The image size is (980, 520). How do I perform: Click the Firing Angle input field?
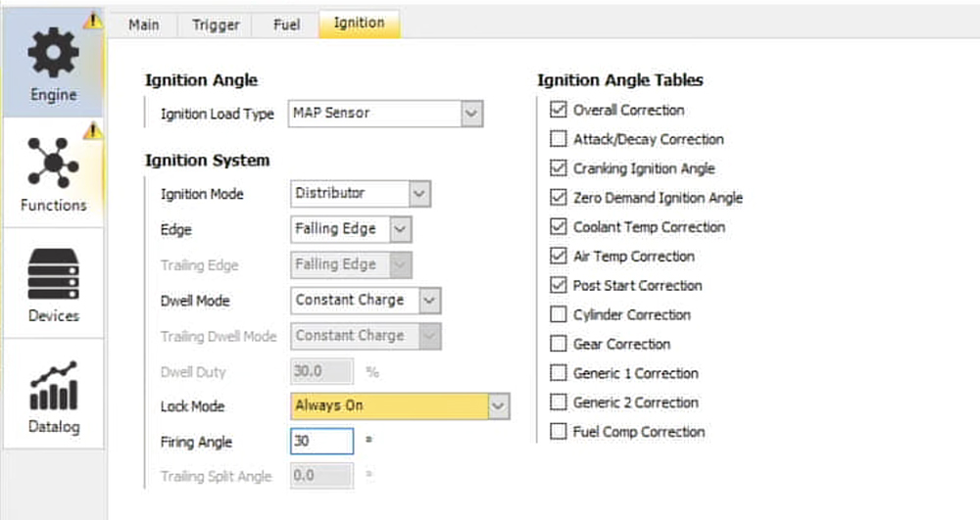coord(321,442)
